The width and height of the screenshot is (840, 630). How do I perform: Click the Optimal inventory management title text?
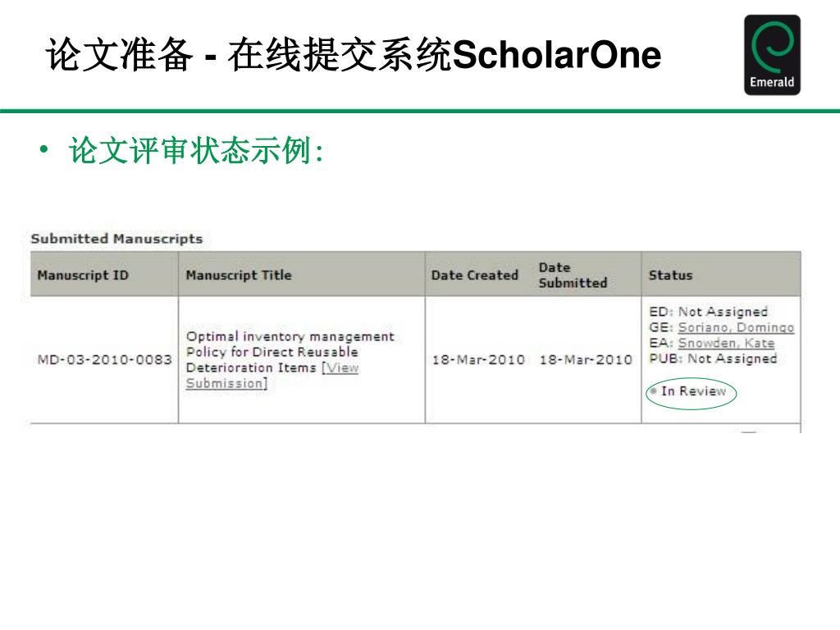(290, 352)
